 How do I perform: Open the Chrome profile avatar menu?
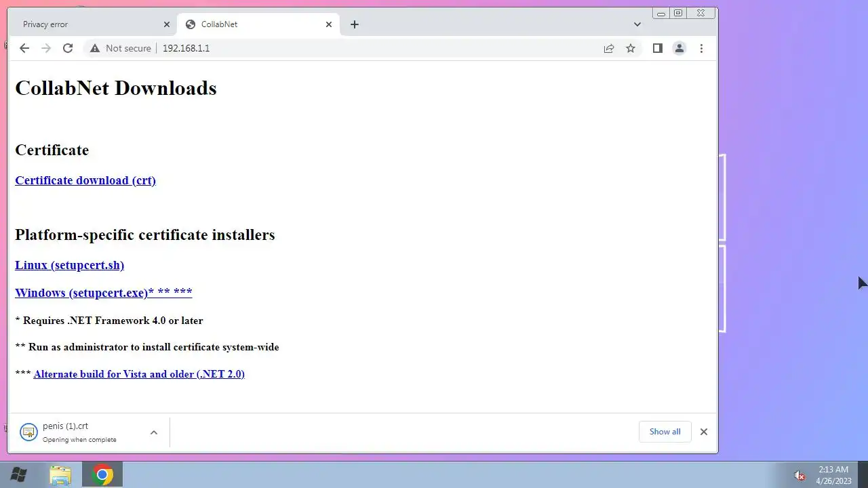pos(679,48)
